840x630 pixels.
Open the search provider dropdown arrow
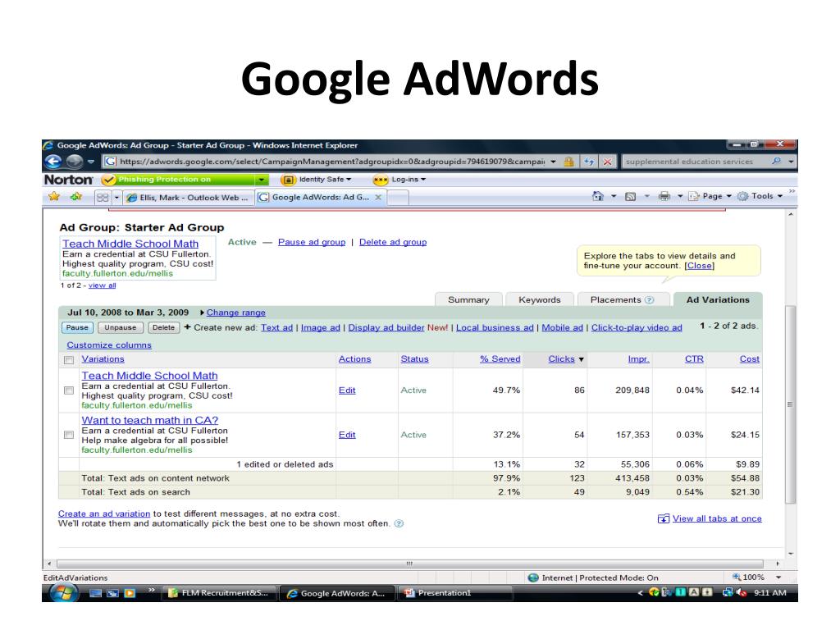pyautogui.click(x=791, y=162)
